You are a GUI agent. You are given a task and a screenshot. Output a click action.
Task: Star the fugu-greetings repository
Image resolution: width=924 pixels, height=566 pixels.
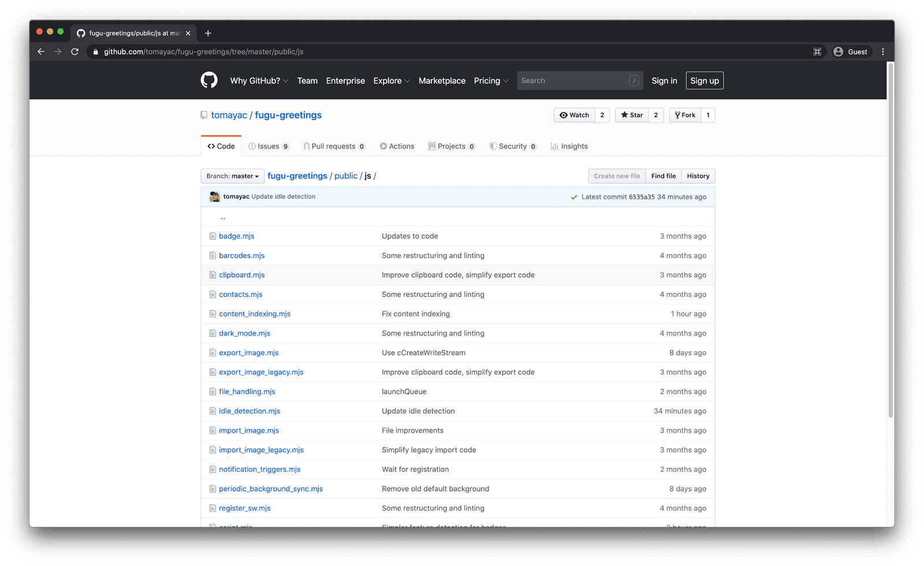coord(632,115)
